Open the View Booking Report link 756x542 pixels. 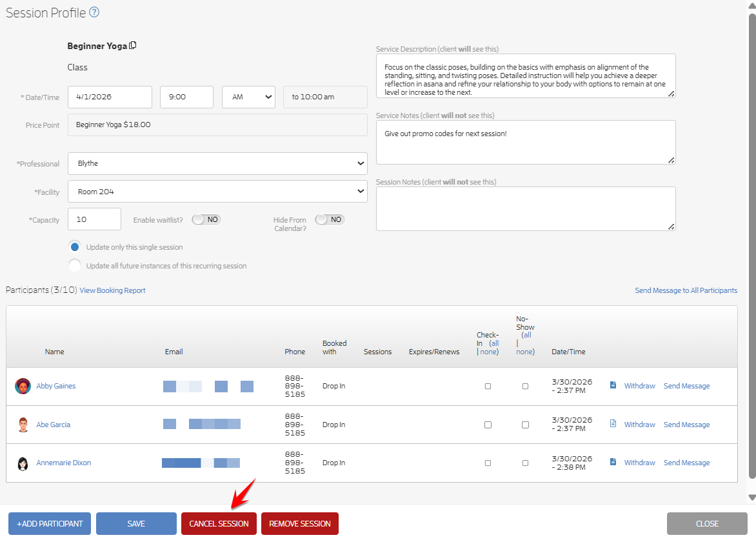point(112,290)
